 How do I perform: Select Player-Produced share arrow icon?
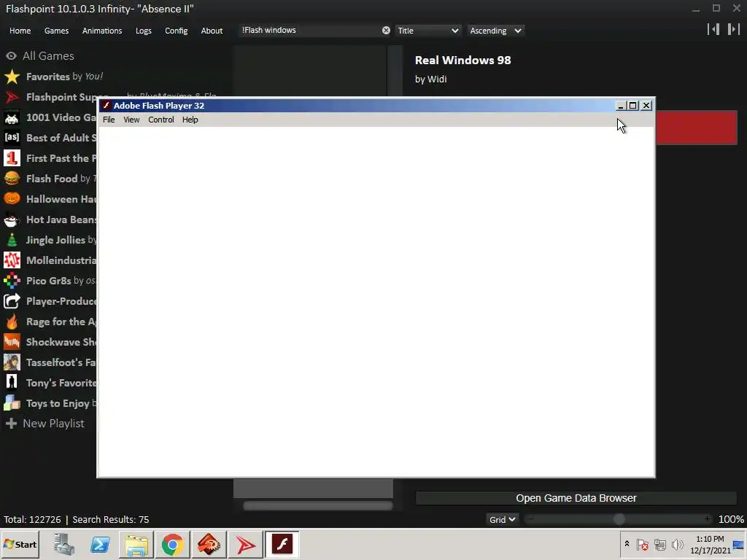pyautogui.click(x=12, y=301)
